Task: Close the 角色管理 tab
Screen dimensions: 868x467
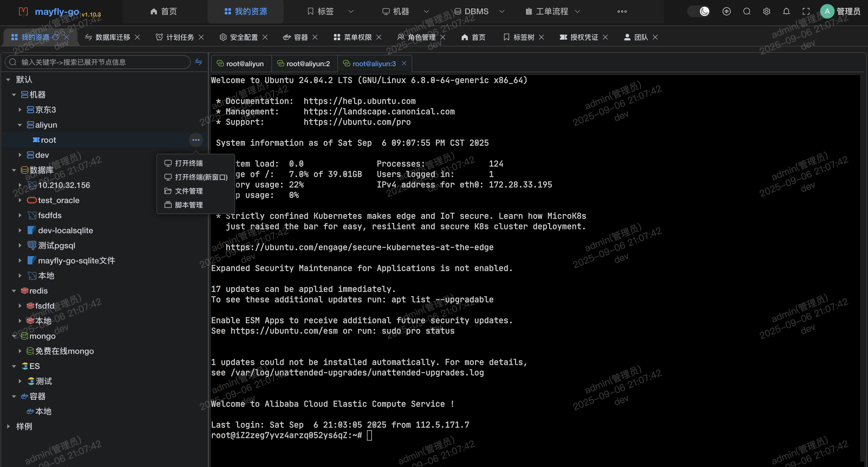Action: (x=443, y=37)
